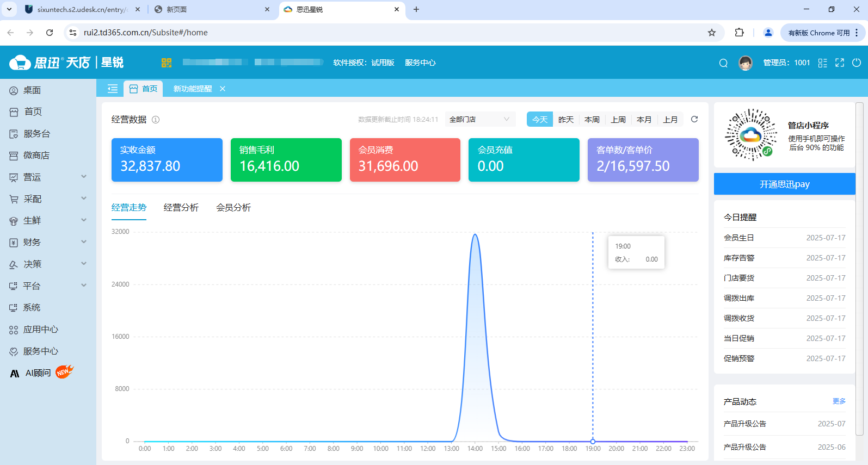Select the 本月 time range

tap(644, 119)
